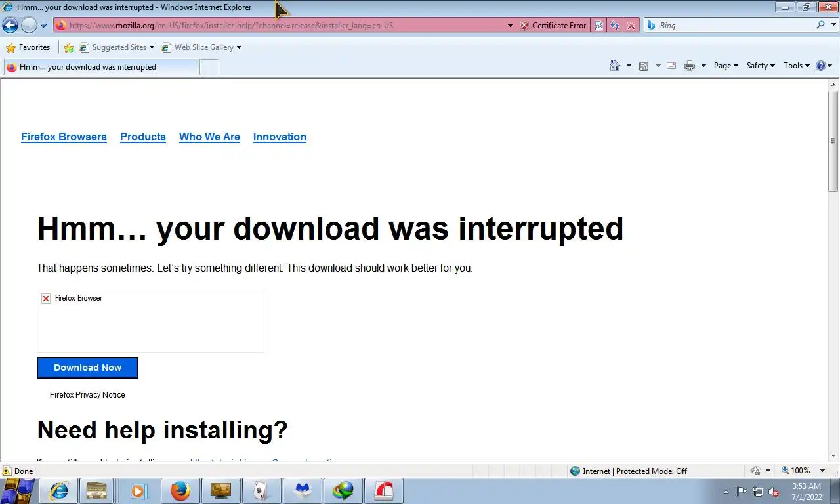Follow the Innovation link
Image resolution: width=840 pixels, height=504 pixels.
(280, 136)
